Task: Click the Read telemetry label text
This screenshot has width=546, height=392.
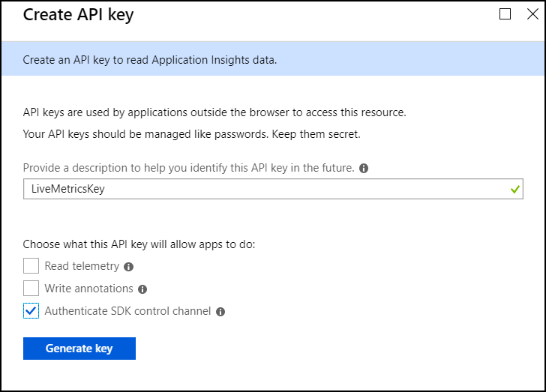Action: [82, 266]
